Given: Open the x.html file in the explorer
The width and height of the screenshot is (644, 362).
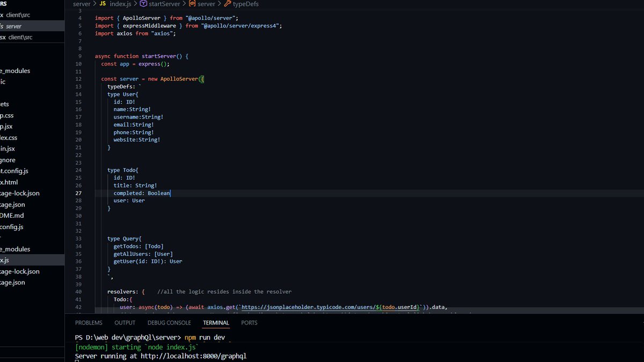Looking at the screenshot, I should [9, 182].
